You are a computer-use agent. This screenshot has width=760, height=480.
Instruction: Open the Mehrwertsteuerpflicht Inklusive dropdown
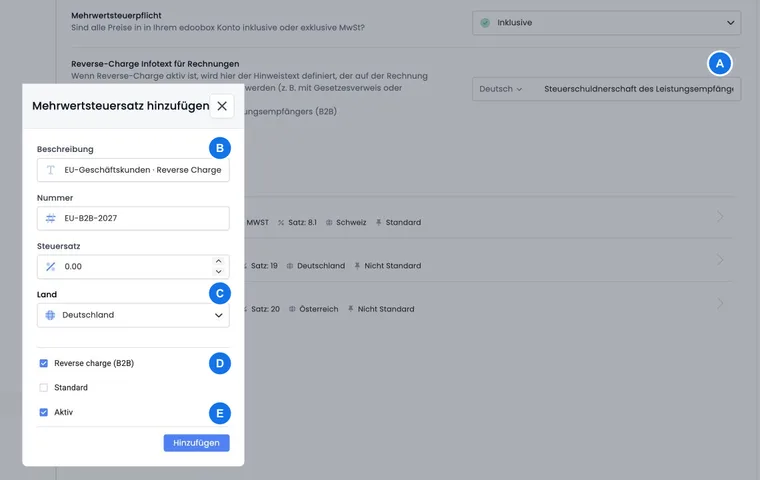coord(606,23)
